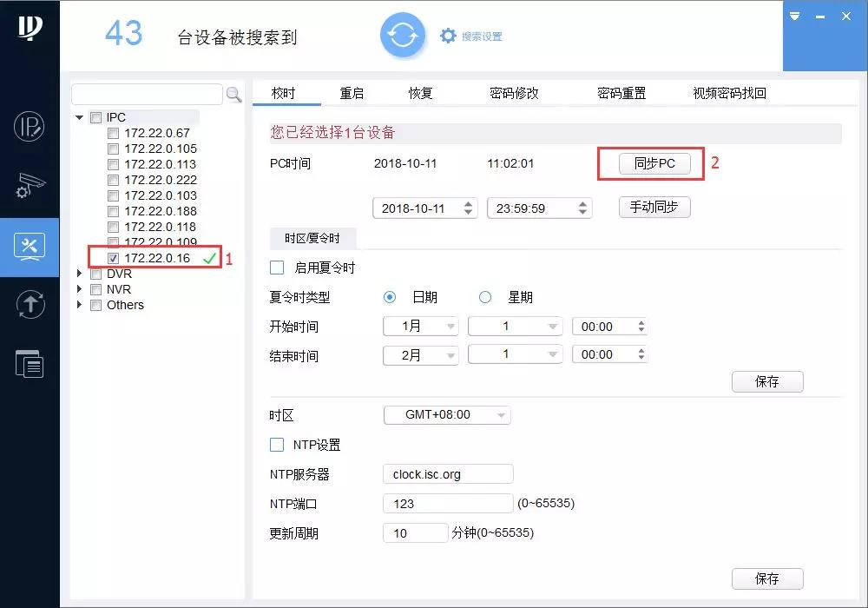
Task: Select the 日期 radio button
Action: (x=390, y=297)
